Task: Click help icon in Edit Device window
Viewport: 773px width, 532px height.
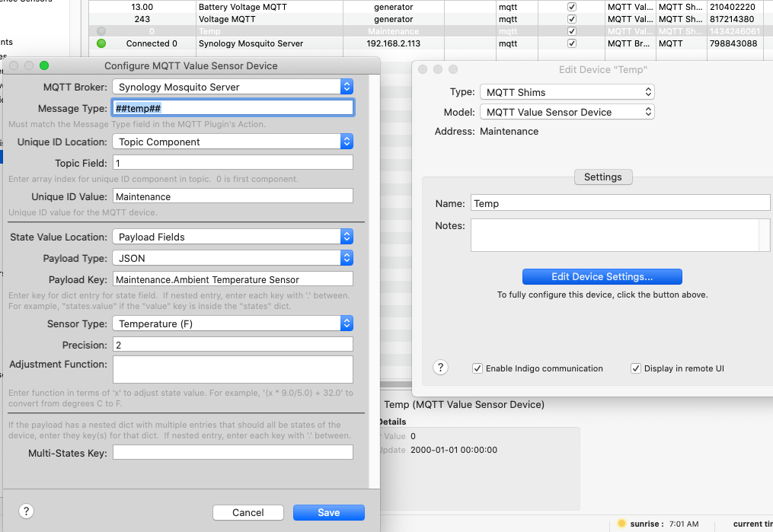Action: pos(440,368)
